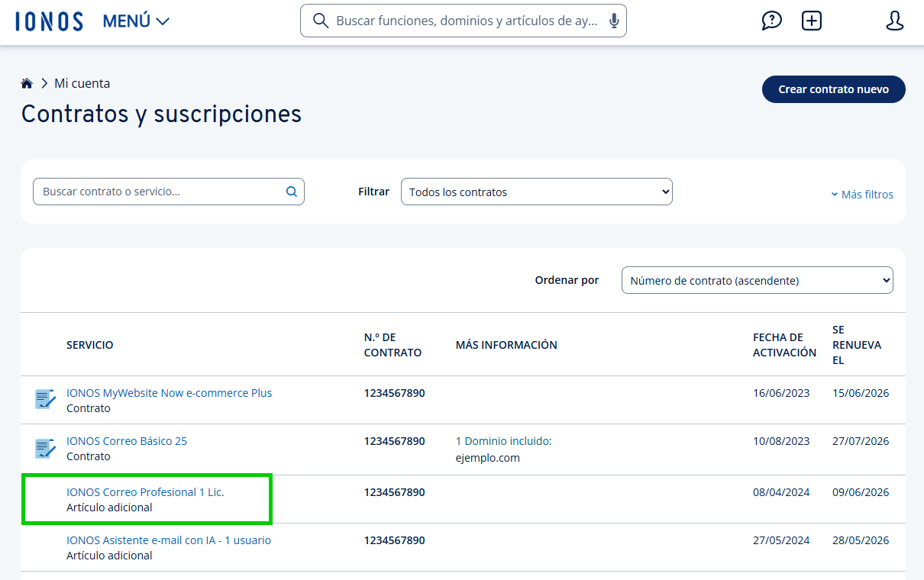Open IONOS MyWebsite Now e-commerce Plus link
This screenshot has height=580, width=924.
(x=169, y=393)
